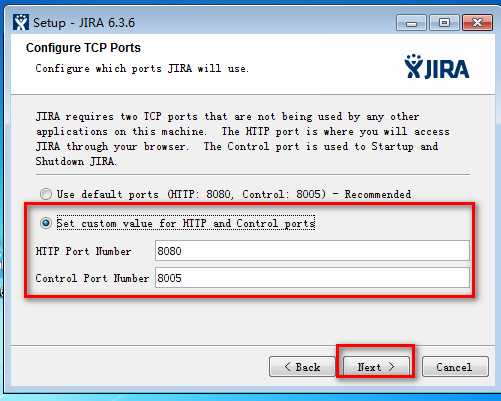Click the 'Control Port Number' label
The image size is (501, 401).
92,278
